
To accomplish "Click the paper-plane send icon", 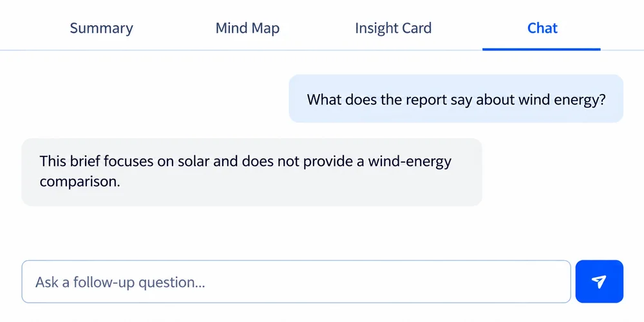I will pos(599,281).
